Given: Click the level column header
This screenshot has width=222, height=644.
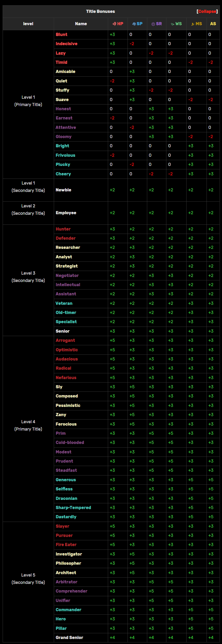Looking at the screenshot, I should [x=28, y=24].
